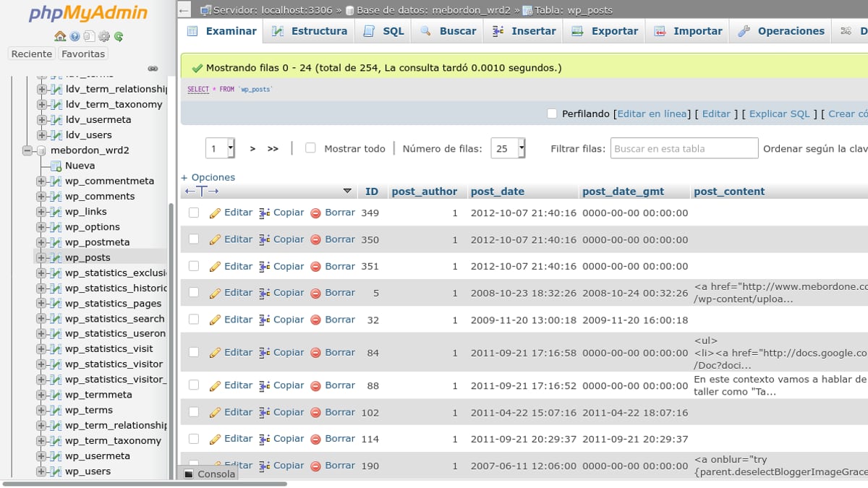Go to next page with > button
The height and width of the screenshot is (488, 868).
pos(252,149)
